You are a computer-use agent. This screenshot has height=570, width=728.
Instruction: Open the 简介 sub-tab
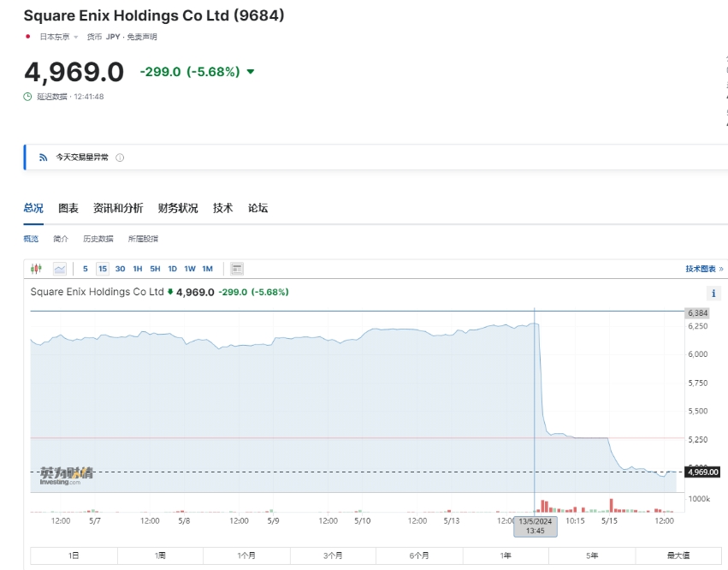click(x=61, y=239)
